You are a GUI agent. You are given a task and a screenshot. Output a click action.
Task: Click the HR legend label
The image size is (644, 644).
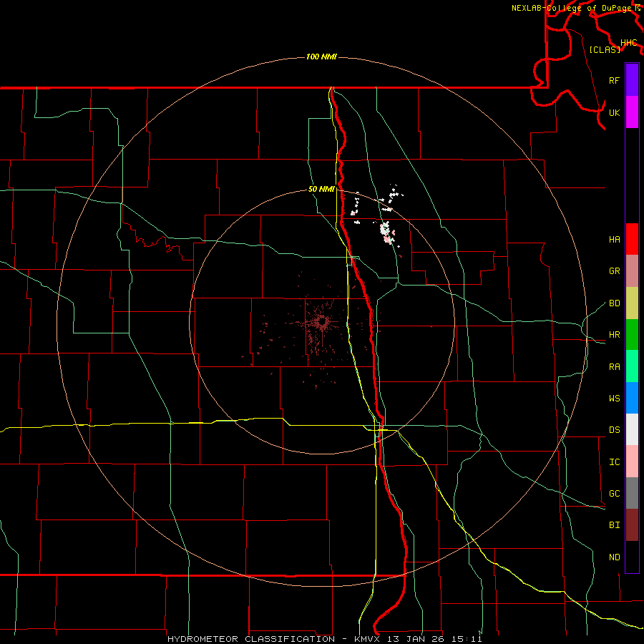pos(614,335)
